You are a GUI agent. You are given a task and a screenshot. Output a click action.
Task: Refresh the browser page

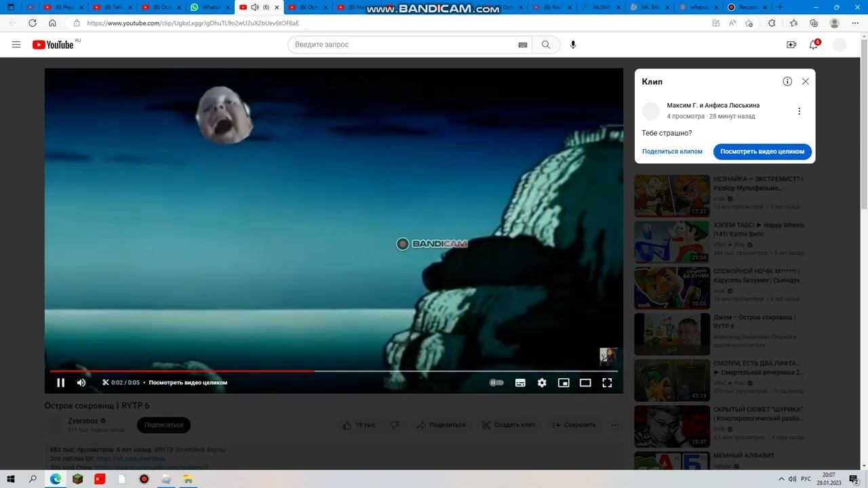point(33,23)
